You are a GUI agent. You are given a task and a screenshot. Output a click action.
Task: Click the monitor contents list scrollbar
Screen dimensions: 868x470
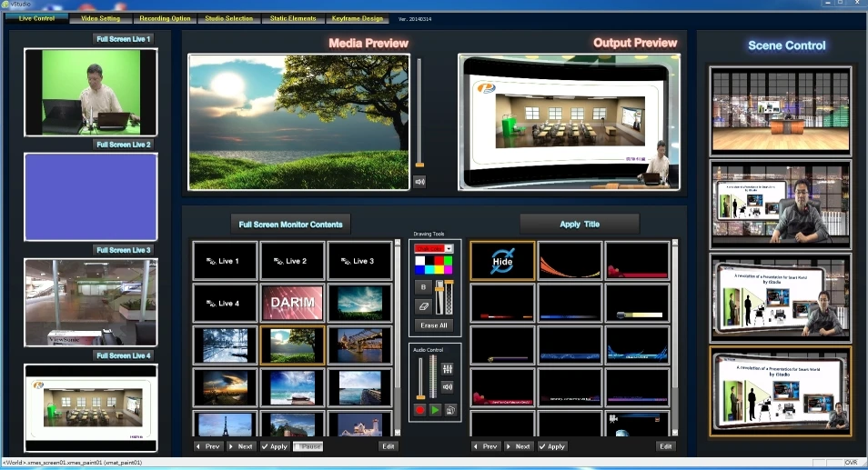[x=397, y=337]
